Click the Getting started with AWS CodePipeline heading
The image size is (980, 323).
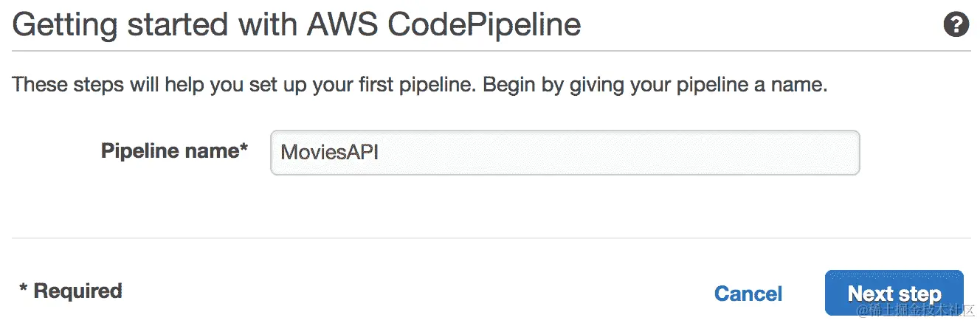point(297,26)
